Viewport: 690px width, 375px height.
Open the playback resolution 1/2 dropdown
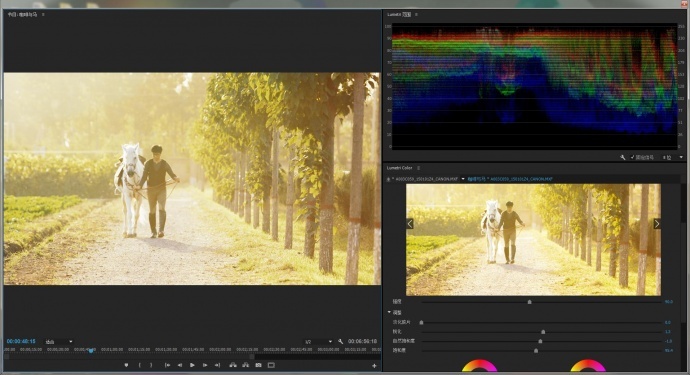319,342
